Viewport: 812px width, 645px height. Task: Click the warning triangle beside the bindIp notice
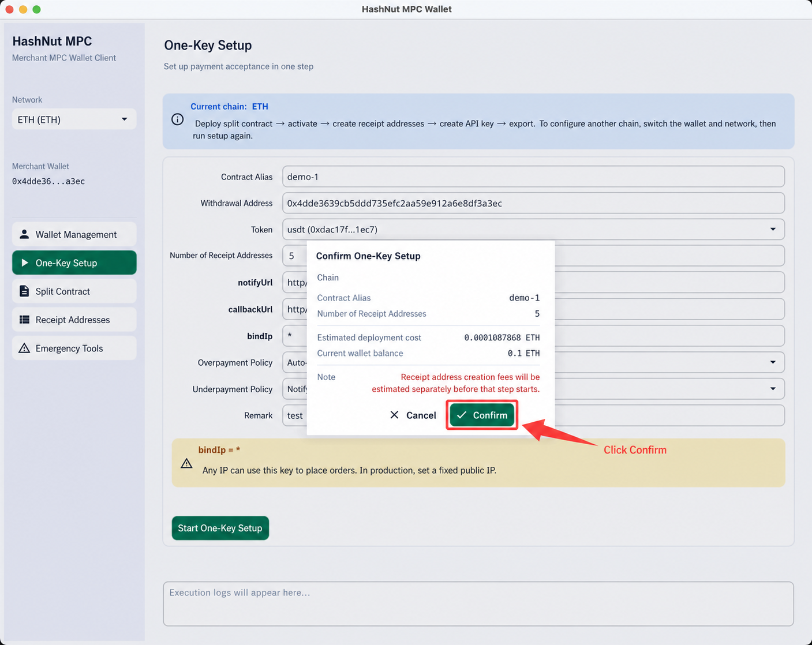pyautogui.click(x=186, y=463)
